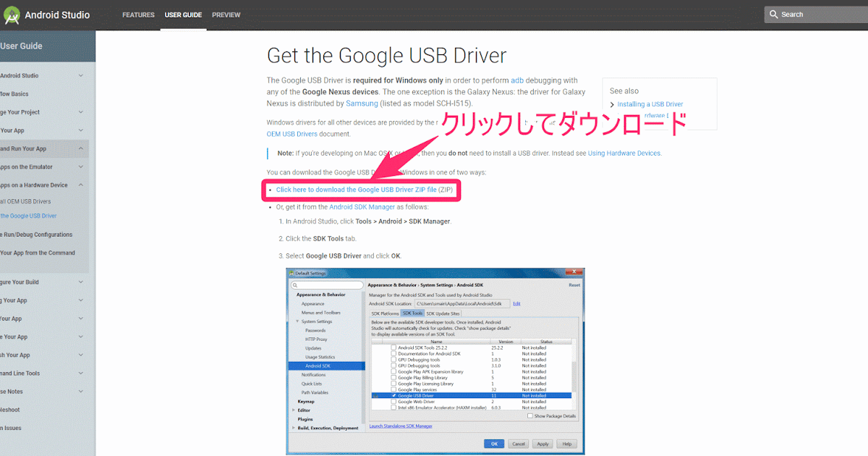Open the FEATURES page in top navigation
The height and width of the screenshot is (456, 868).
[x=138, y=14]
